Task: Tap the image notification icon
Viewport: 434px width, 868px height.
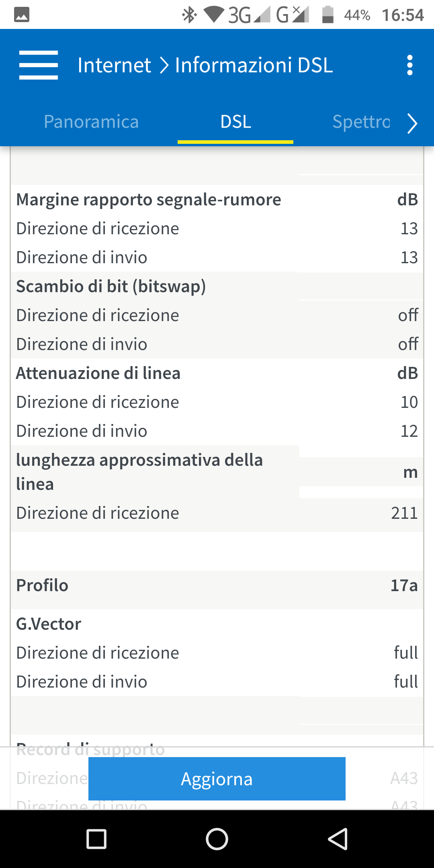Action: coord(22,15)
